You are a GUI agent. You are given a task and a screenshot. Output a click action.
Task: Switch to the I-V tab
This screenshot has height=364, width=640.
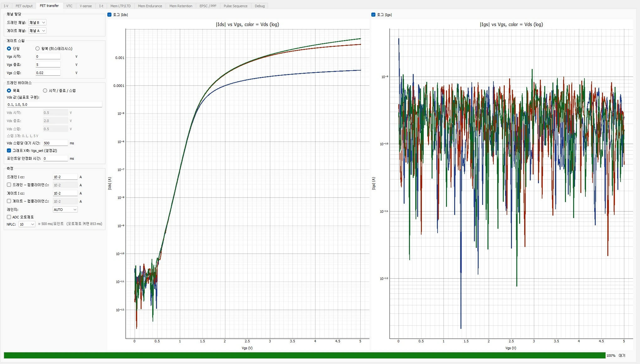tap(6, 6)
